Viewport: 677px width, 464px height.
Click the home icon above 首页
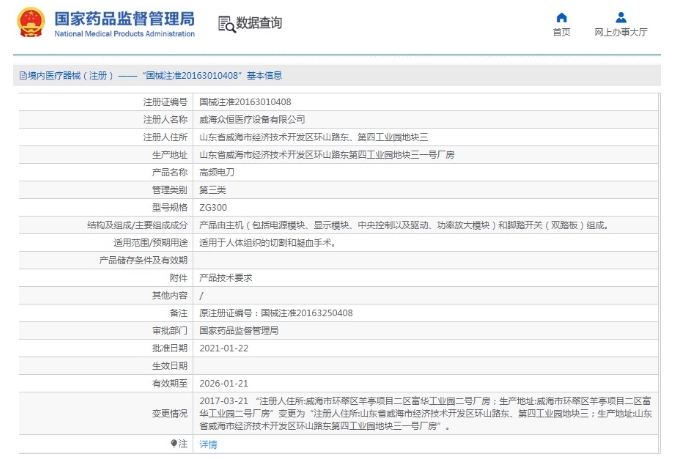click(x=561, y=17)
